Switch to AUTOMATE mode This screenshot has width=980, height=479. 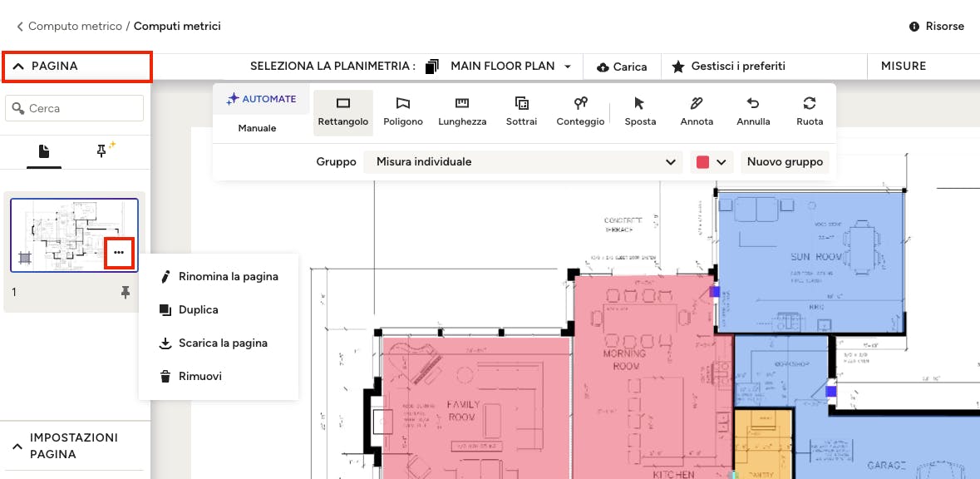pyautogui.click(x=261, y=99)
